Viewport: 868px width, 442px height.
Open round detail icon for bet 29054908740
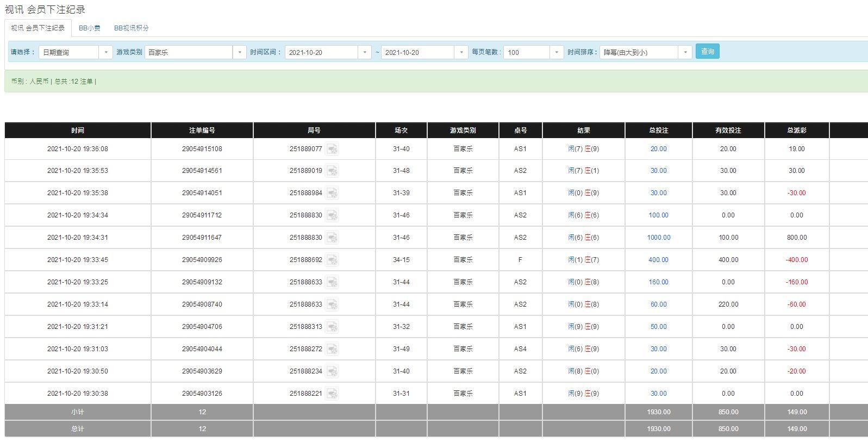click(x=332, y=304)
